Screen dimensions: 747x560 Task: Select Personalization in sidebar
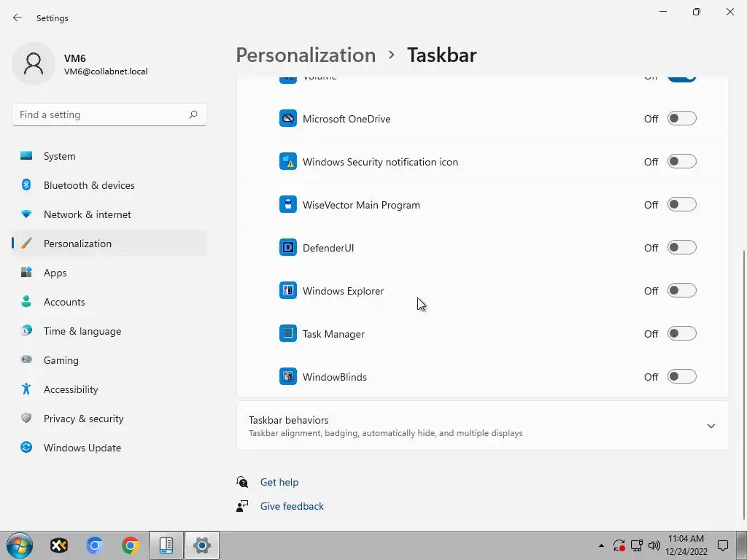109,244
